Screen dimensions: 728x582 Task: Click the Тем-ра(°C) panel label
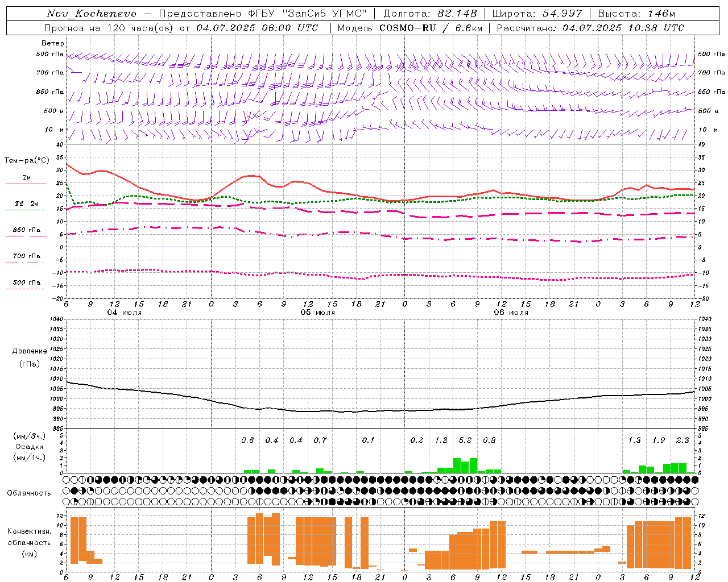tap(27, 161)
